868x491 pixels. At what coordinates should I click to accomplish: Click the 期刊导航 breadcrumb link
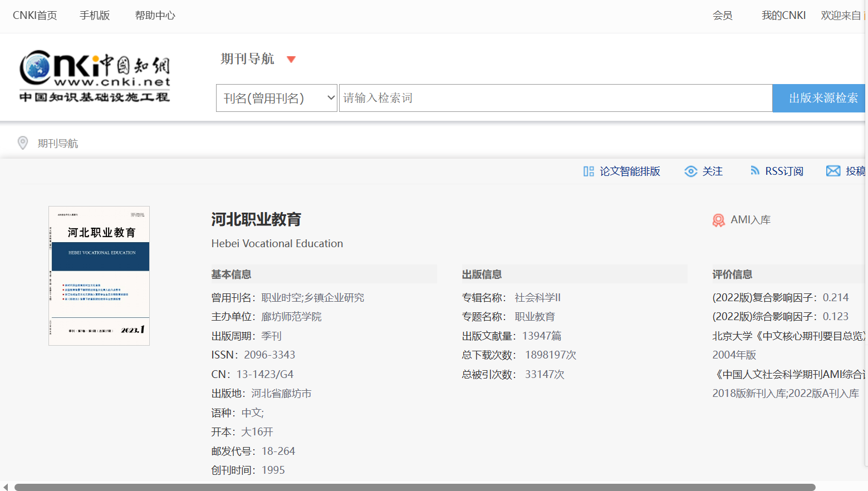[x=58, y=144]
